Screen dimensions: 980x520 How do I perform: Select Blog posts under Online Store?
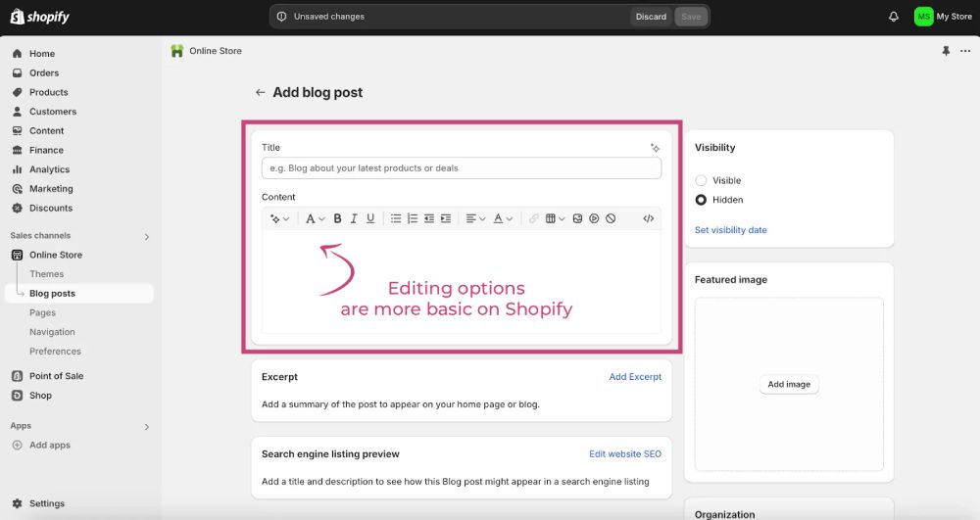[x=52, y=294]
